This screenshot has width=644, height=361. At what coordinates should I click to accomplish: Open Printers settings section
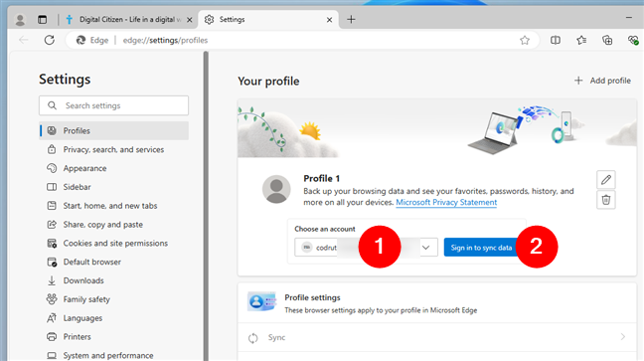(113, 337)
